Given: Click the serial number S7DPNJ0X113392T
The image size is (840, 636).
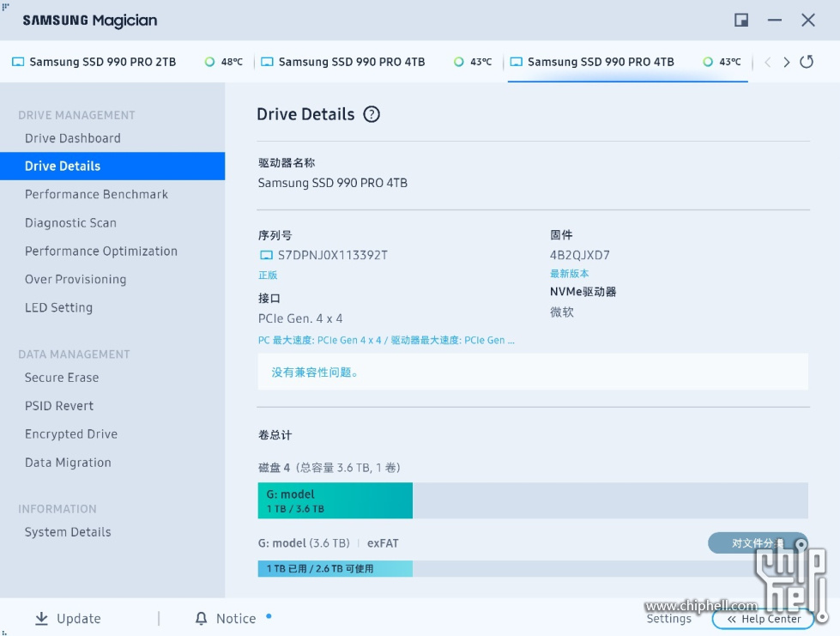Looking at the screenshot, I should click(333, 256).
